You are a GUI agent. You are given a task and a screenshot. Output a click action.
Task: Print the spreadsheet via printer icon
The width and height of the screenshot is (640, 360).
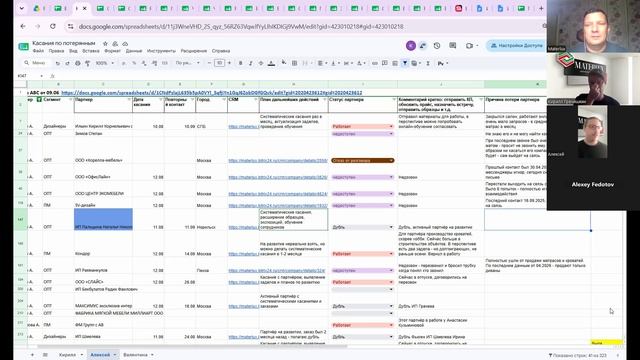click(78, 63)
